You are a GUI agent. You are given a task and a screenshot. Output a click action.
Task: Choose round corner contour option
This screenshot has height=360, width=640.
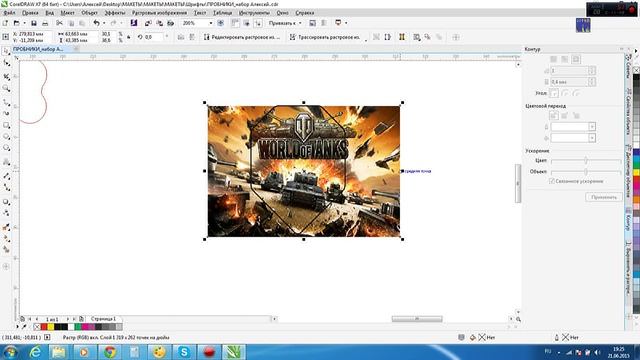565,93
